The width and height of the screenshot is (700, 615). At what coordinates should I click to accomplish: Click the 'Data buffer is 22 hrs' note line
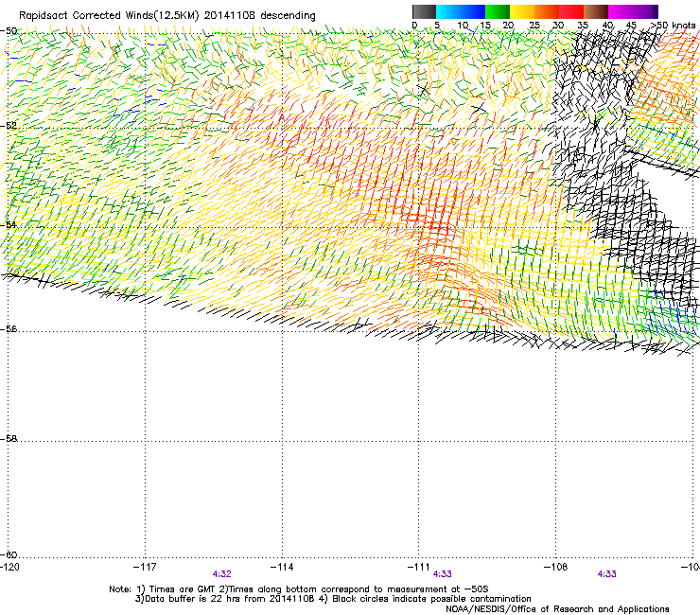pos(333,599)
